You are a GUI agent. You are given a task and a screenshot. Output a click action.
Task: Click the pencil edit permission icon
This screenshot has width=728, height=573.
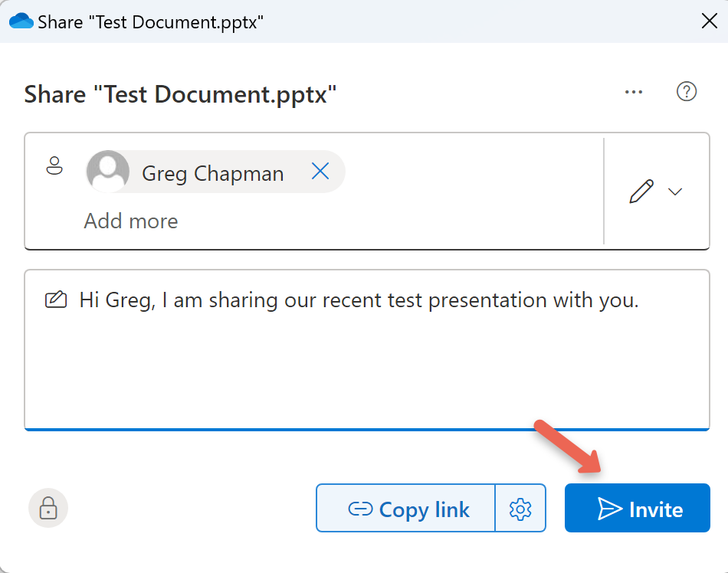(x=641, y=192)
